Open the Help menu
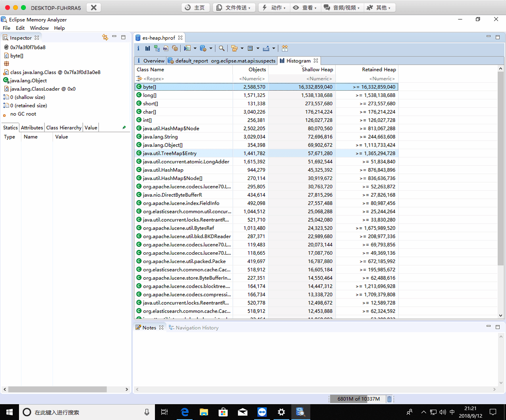The height and width of the screenshot is (420, 506). [60, 28]
